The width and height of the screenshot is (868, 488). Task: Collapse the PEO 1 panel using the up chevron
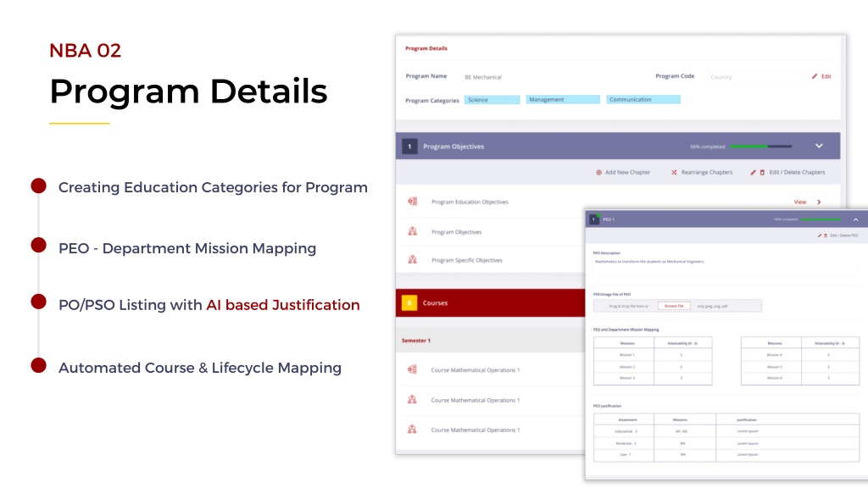click(855, 219)
